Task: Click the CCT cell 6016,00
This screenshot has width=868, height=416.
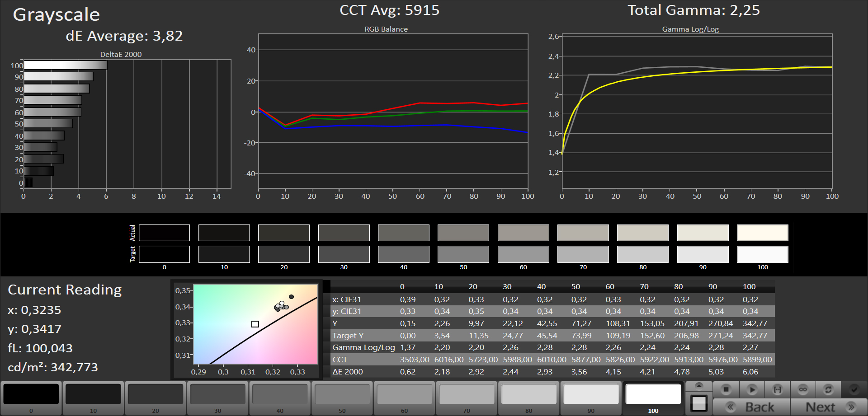Action: click(x=449, y=360)
